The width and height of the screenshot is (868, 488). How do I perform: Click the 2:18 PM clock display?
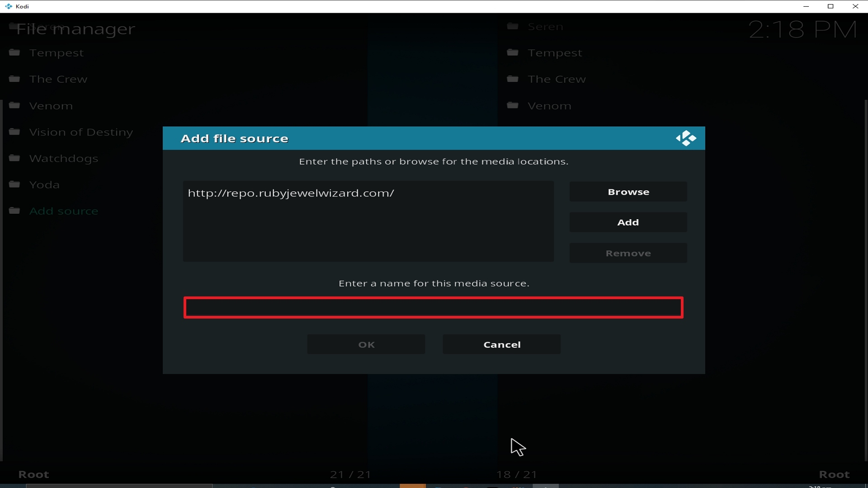click(x=803, y=30)
